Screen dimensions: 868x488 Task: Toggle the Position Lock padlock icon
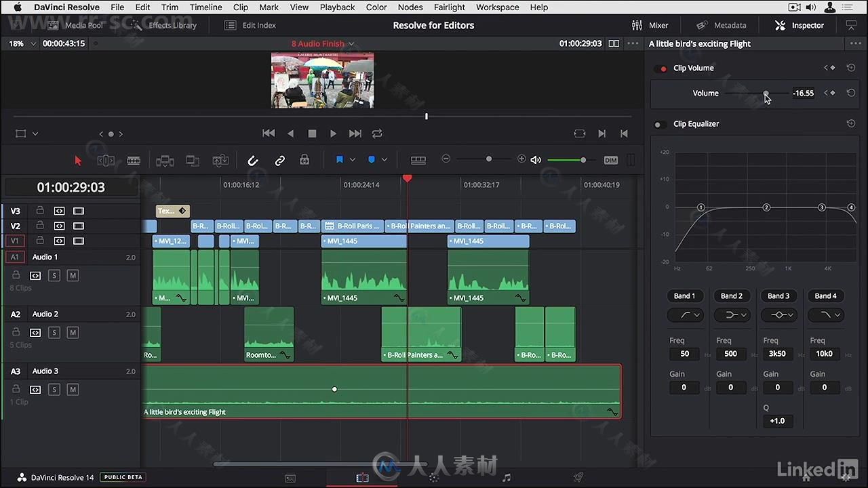tap(304, 160)
